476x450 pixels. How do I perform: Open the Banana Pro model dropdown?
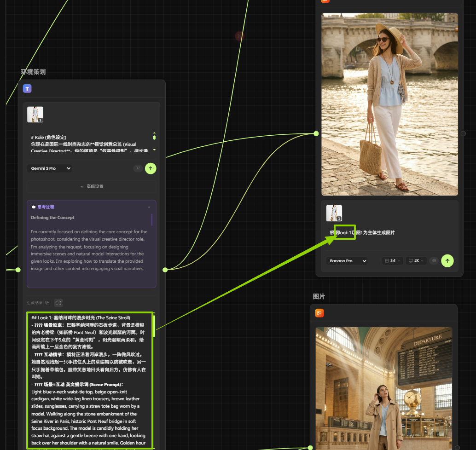coord(347,261)
